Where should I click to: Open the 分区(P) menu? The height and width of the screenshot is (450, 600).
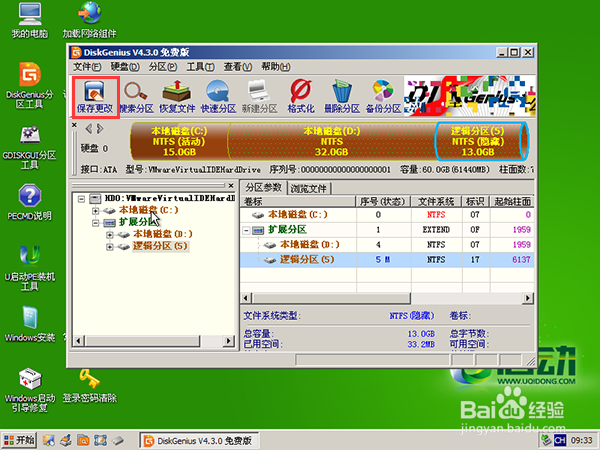pyautogui.click(x=163, y=67)
